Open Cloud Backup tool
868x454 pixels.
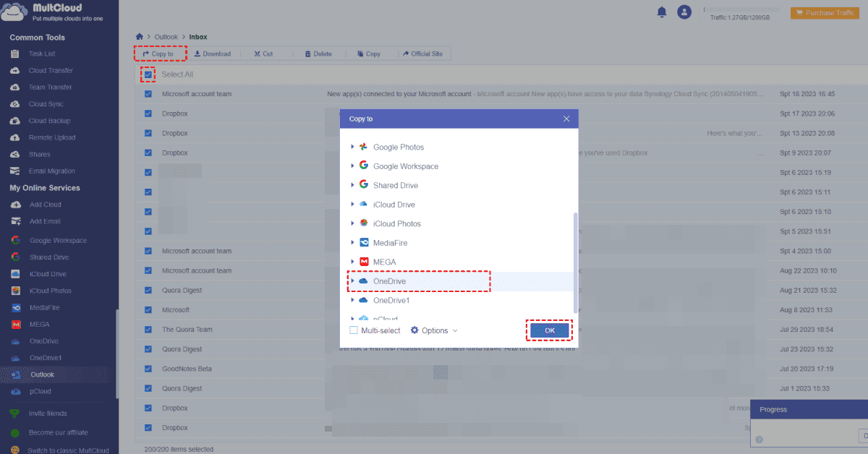tap(49, 121)
